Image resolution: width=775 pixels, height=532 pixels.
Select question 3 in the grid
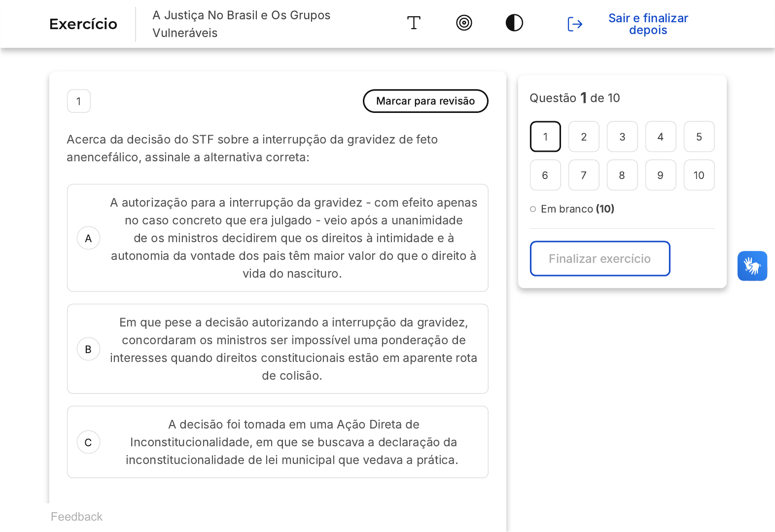pos(622,137)
